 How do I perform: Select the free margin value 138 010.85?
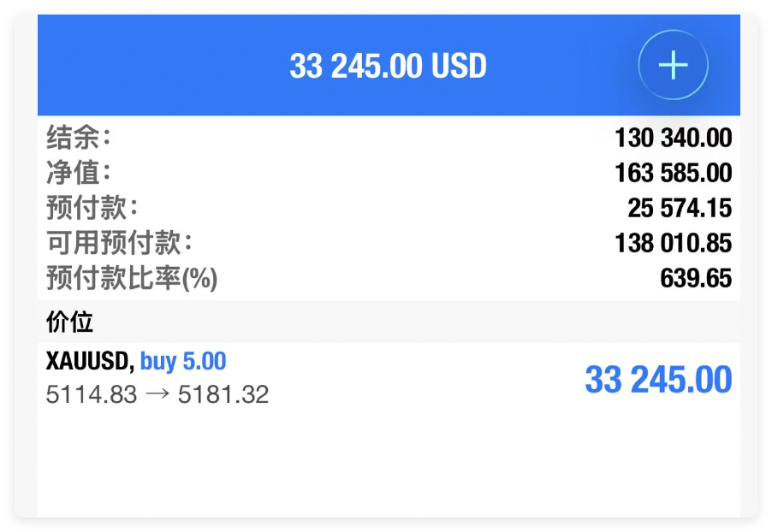coord(673,243)
